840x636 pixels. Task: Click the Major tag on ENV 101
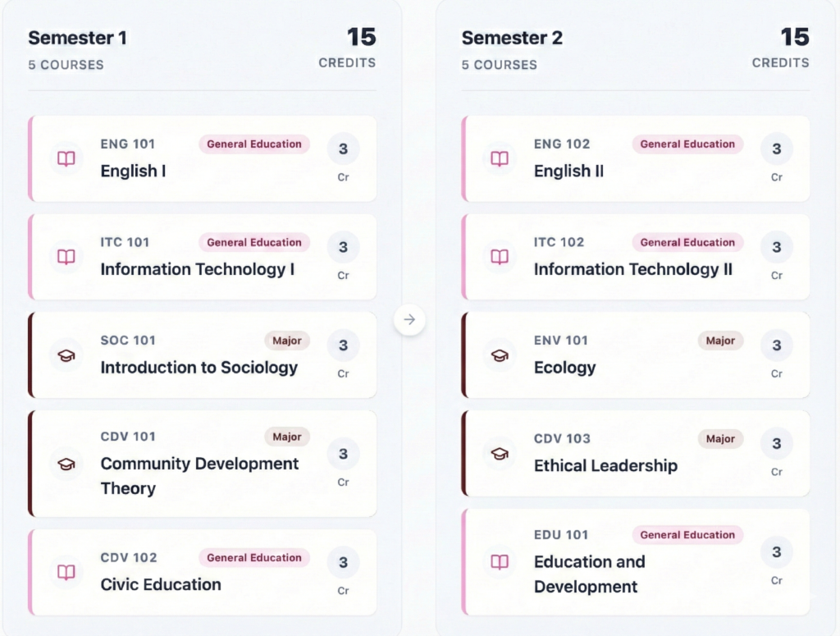(720, 341)
